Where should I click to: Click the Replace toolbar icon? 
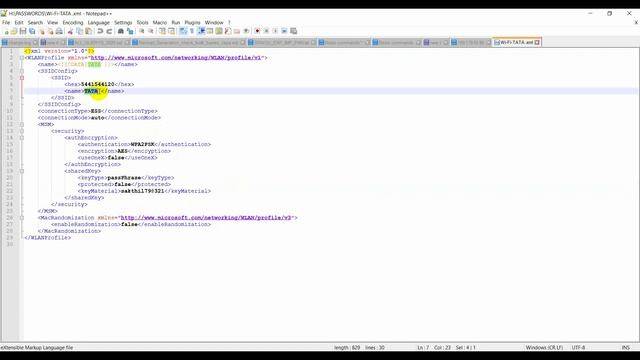point(130,31)
